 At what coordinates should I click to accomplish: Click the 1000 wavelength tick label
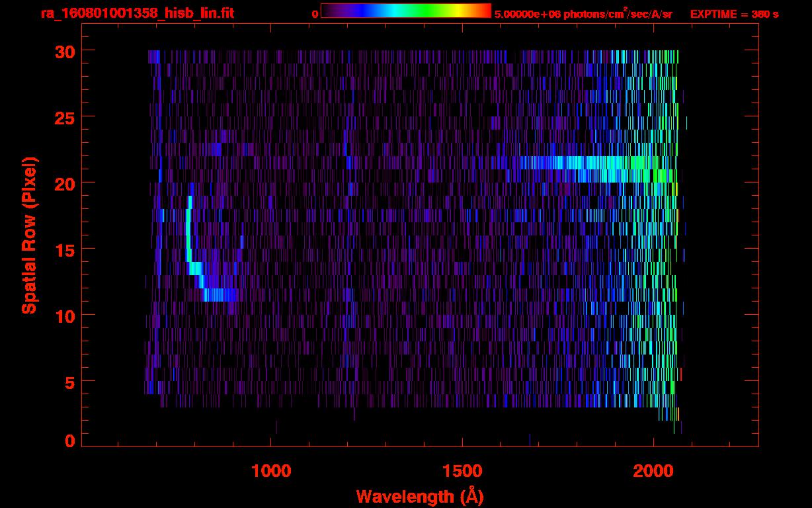tap(271, 471)
